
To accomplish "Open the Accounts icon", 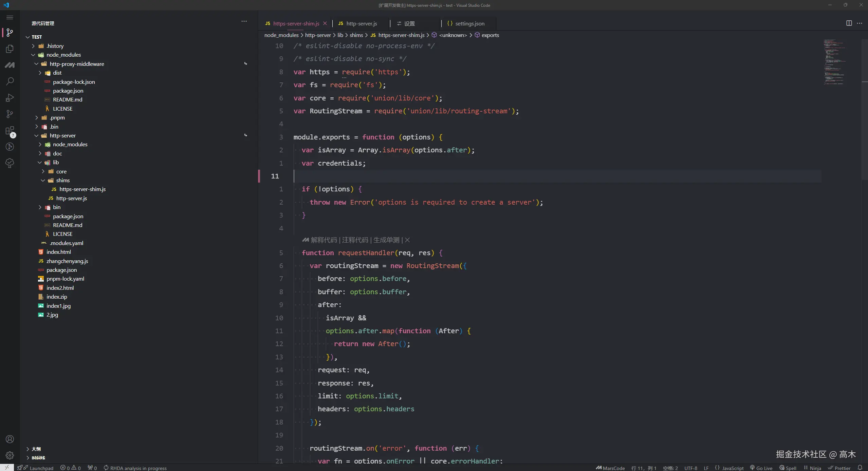I will click(10, 439).
